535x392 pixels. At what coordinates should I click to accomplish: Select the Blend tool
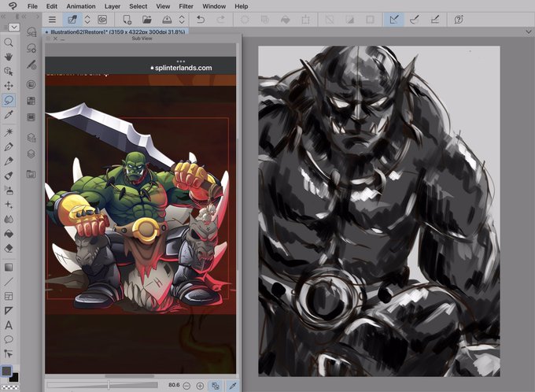(x=9, y=219)
